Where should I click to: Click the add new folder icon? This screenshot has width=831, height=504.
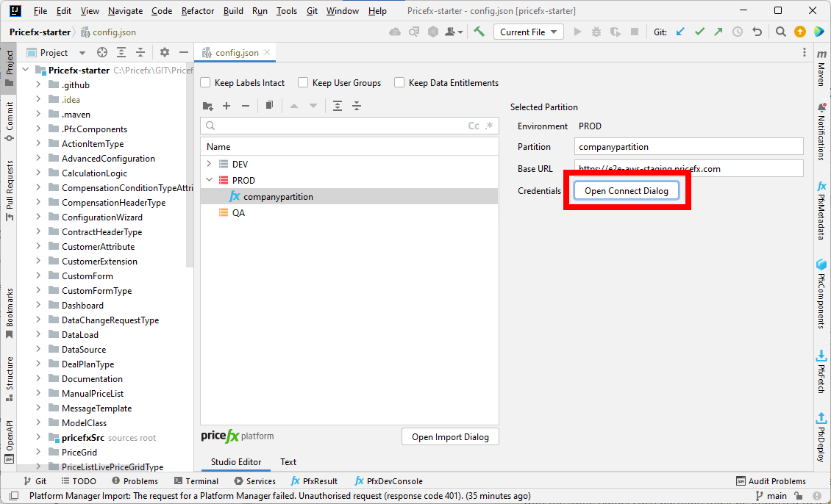click(207, 106)
